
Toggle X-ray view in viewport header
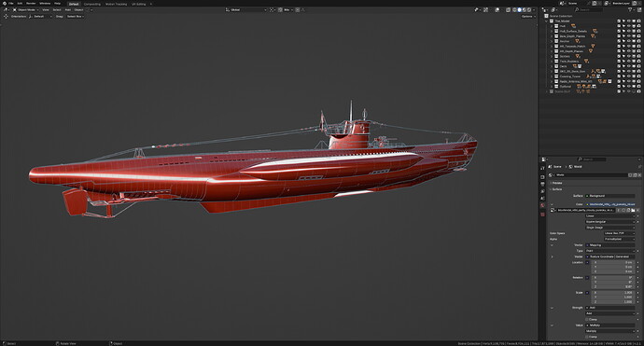click(508, 9)
